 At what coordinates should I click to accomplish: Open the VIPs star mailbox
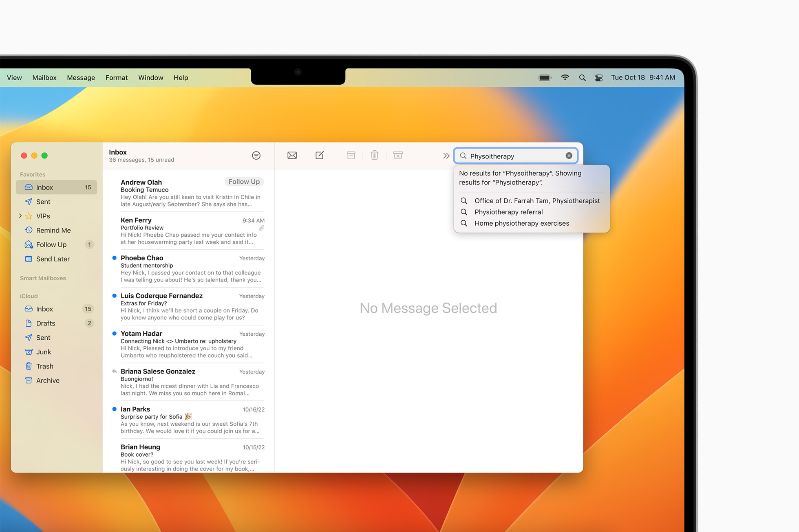click(43, 216)
